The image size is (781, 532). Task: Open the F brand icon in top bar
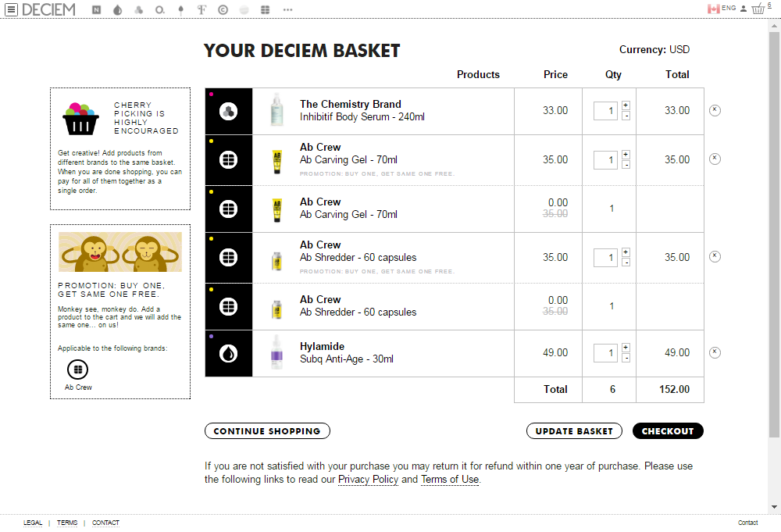tap(201, 10)
